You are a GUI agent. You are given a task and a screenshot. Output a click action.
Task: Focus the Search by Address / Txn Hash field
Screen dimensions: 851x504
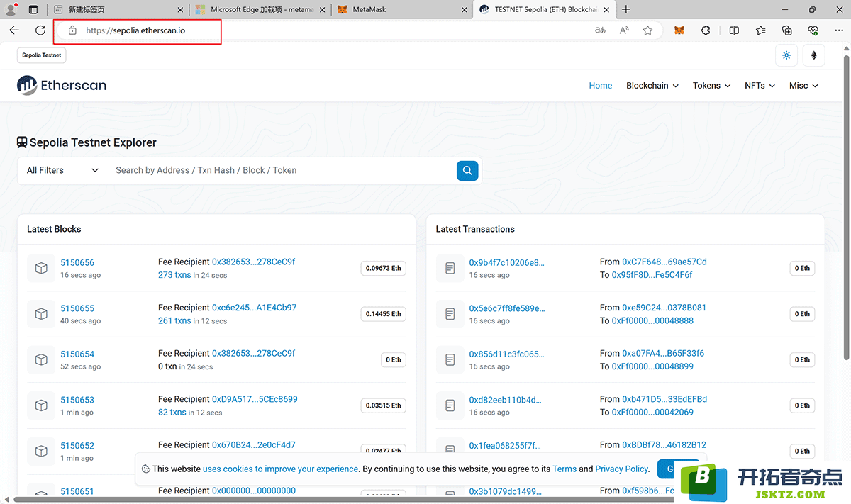[282, 170]
